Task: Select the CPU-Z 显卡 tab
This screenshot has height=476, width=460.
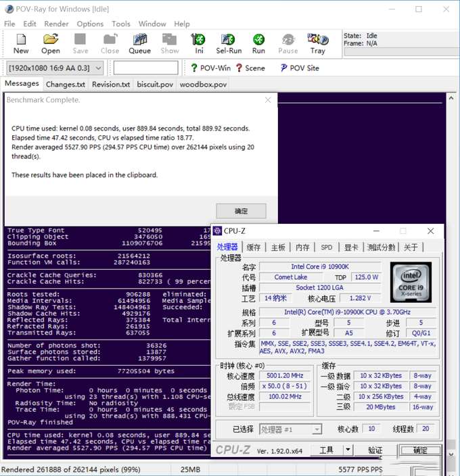Action: click(x=351, y=247)
